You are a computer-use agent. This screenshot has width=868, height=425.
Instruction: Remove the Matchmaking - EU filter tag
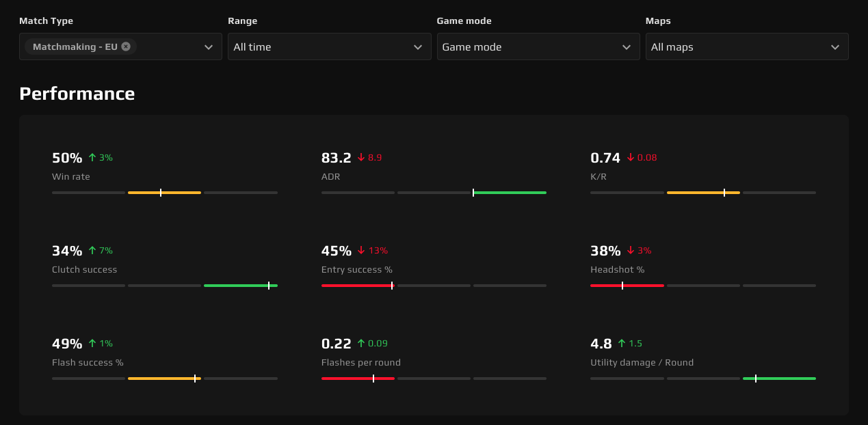click(x=126, y=46)
